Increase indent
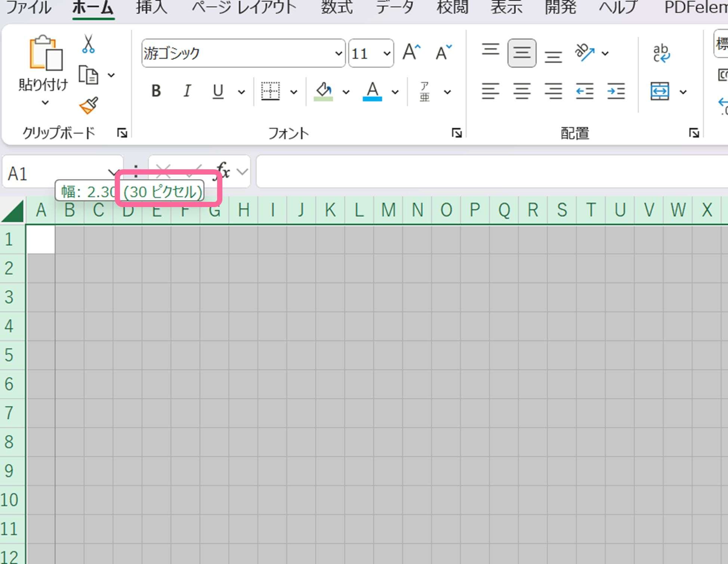The width and height of the screenshot is (728, 564). pyautogui.click(x=616, y=91)
